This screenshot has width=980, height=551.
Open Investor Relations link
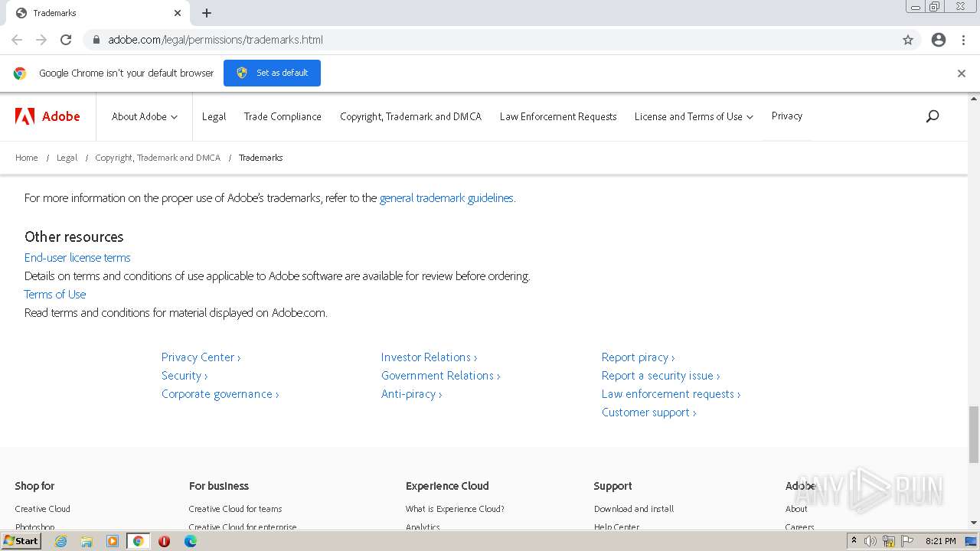point(429,357)
